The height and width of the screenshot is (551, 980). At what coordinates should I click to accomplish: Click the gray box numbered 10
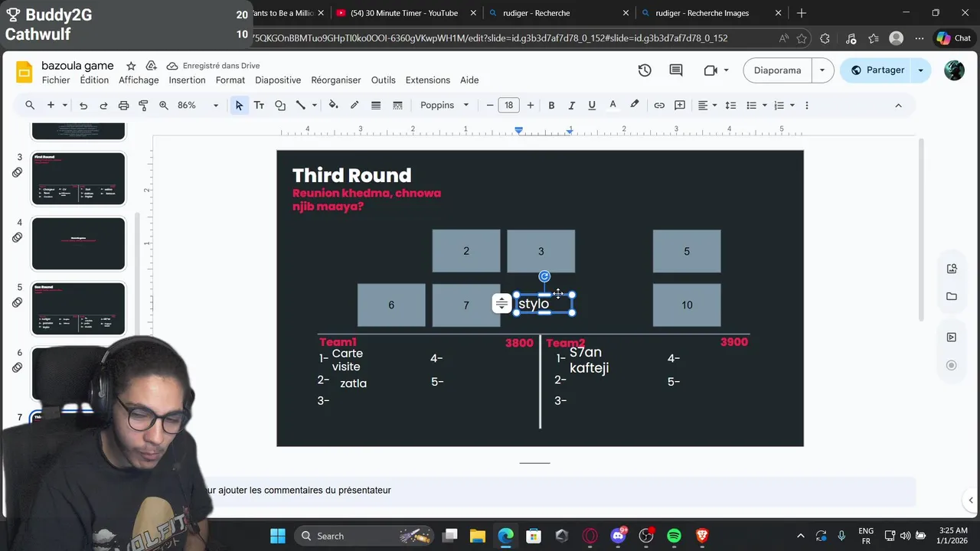(x=687, y=305)
